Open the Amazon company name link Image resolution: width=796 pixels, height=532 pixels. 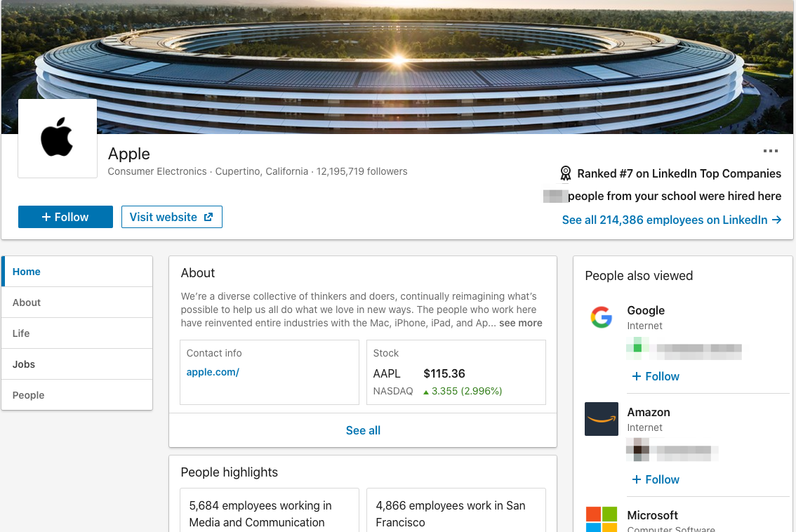tap(649, 412)
